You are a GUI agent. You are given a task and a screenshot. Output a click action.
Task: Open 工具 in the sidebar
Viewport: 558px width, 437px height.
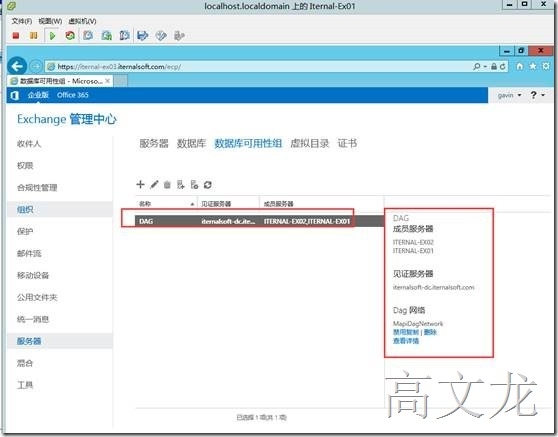click(x=25, y=385)
